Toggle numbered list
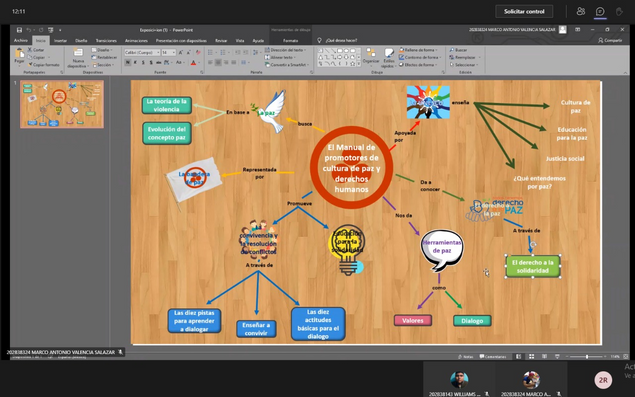 [223, 53]
